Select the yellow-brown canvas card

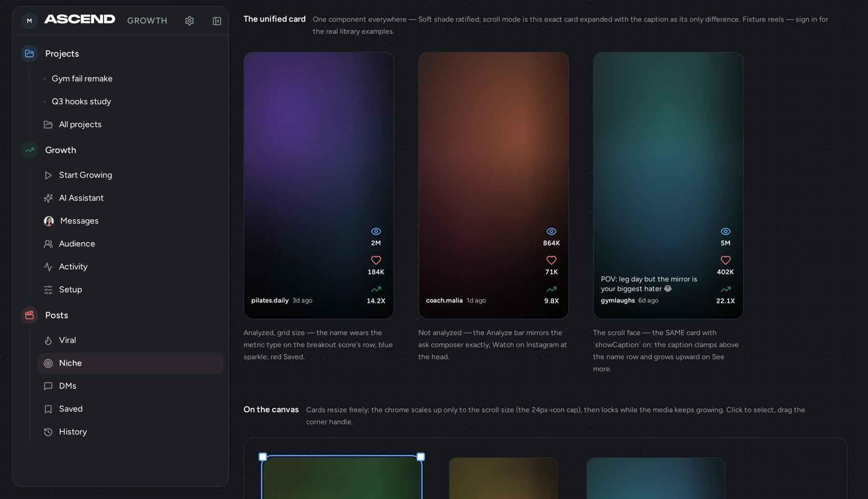[x=503, y=478]
